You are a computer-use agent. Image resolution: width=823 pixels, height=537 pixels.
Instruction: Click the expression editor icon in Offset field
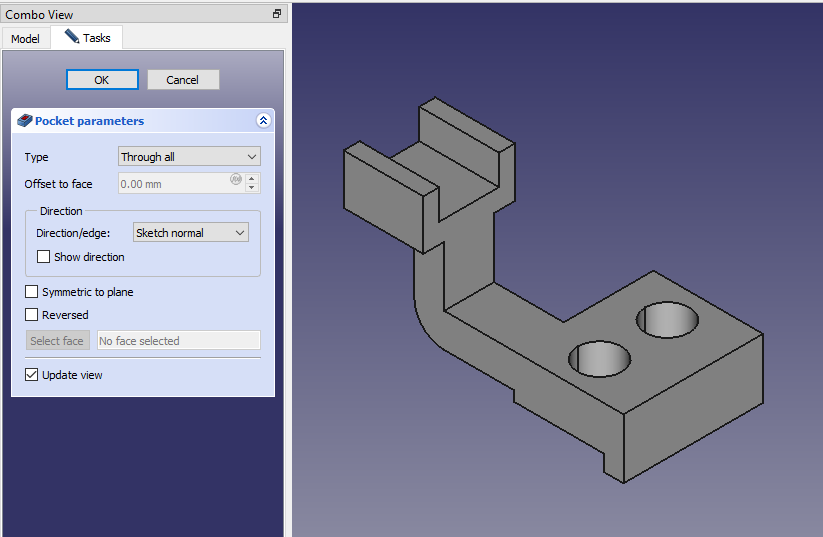coord(236,181)
